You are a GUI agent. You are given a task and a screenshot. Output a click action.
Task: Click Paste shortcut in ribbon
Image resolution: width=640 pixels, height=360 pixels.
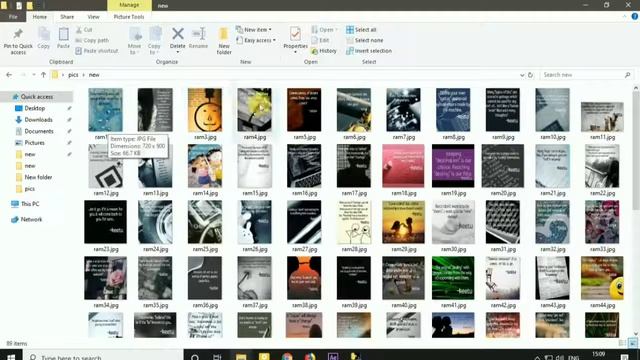tap(97, 51)
